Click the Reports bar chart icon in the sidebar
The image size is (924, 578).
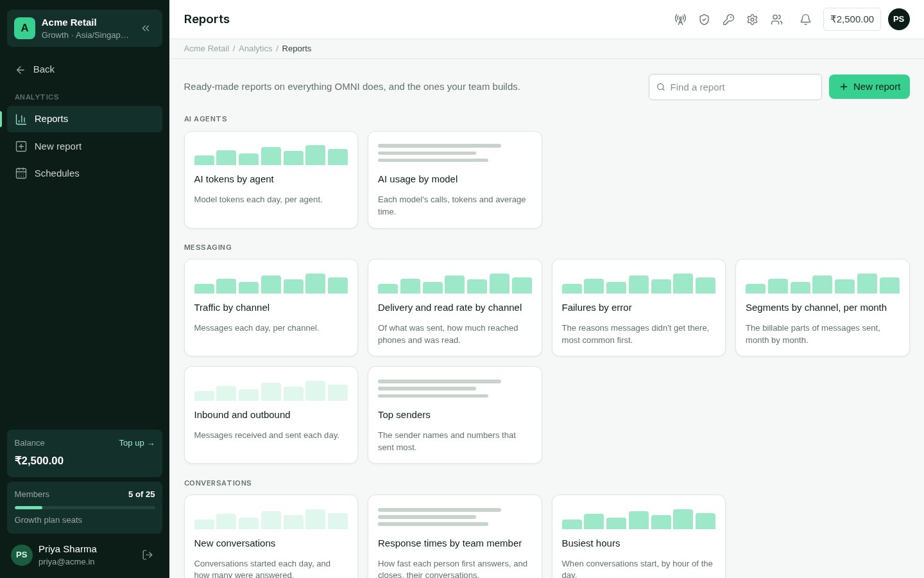21,119
